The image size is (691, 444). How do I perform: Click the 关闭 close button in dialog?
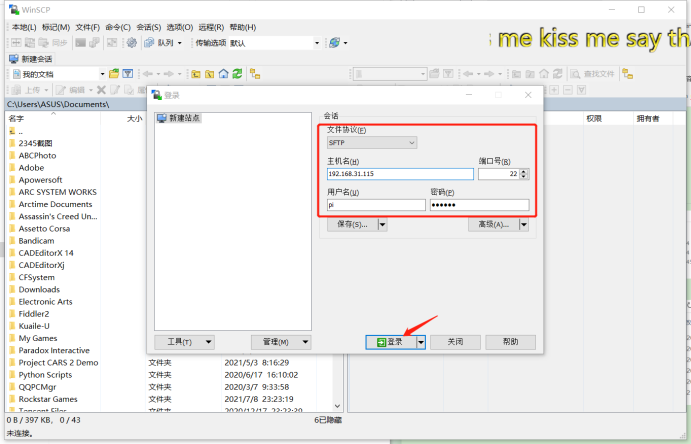[455, 342]
